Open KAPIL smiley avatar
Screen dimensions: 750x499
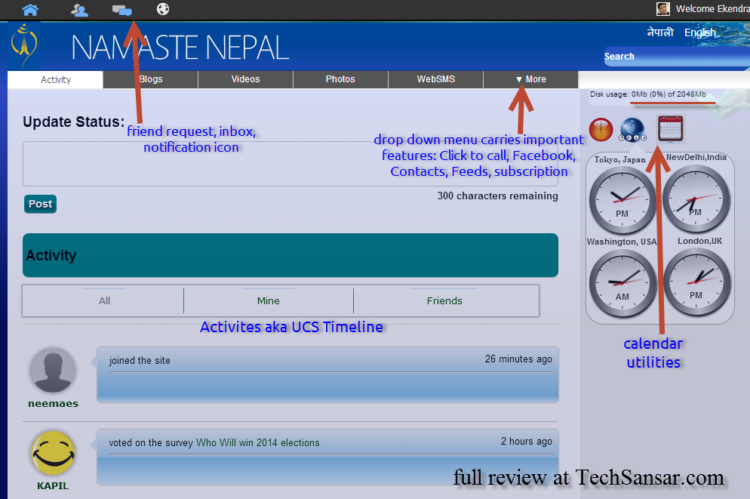(x=53, y=453)
